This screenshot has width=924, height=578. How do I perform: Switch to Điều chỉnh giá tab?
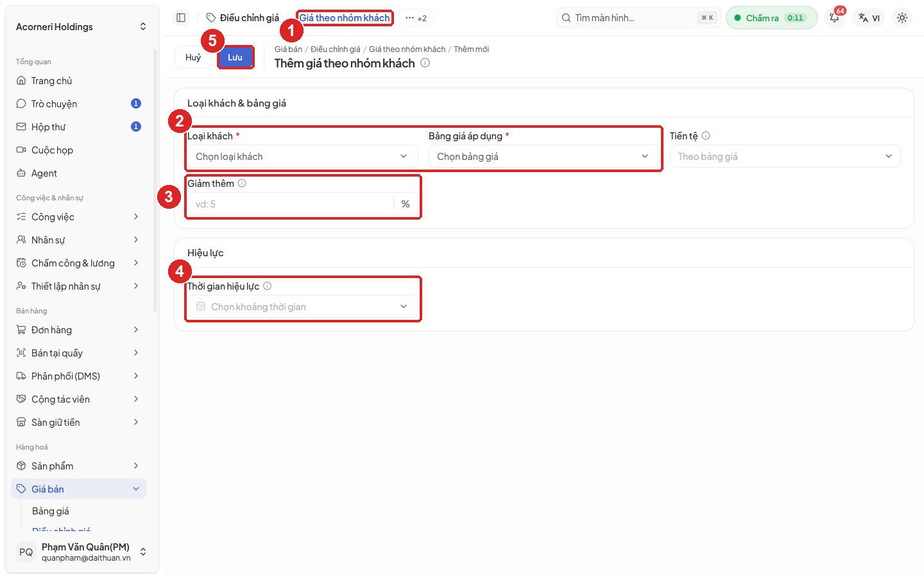click(243, 18)
